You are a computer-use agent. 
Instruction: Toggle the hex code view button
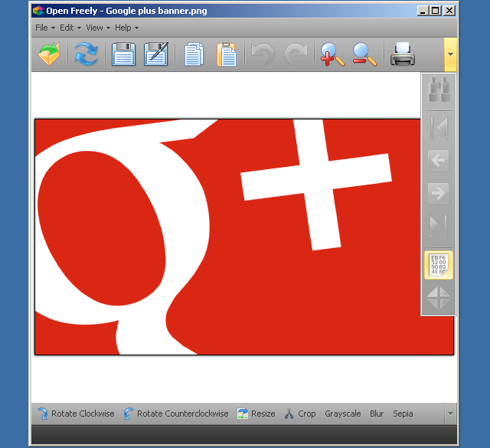439,265
